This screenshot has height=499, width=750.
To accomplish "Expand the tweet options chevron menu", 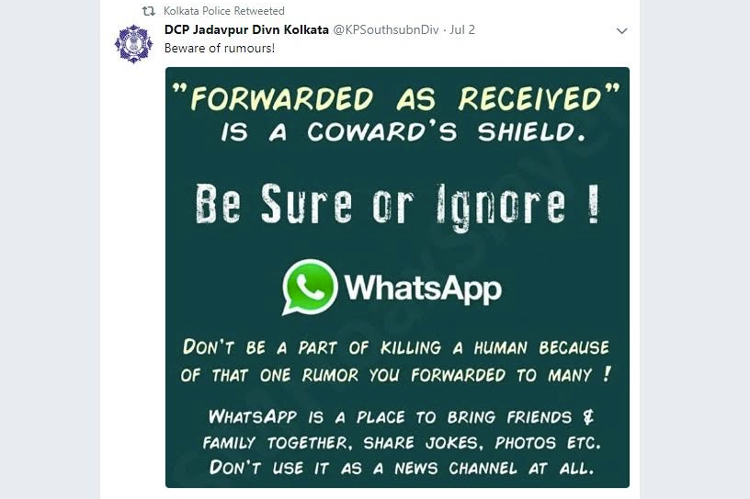I will (x=622, y=31).
